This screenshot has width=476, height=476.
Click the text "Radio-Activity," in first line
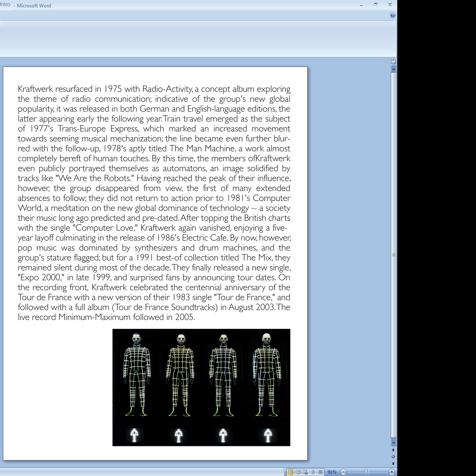[168, 89]
